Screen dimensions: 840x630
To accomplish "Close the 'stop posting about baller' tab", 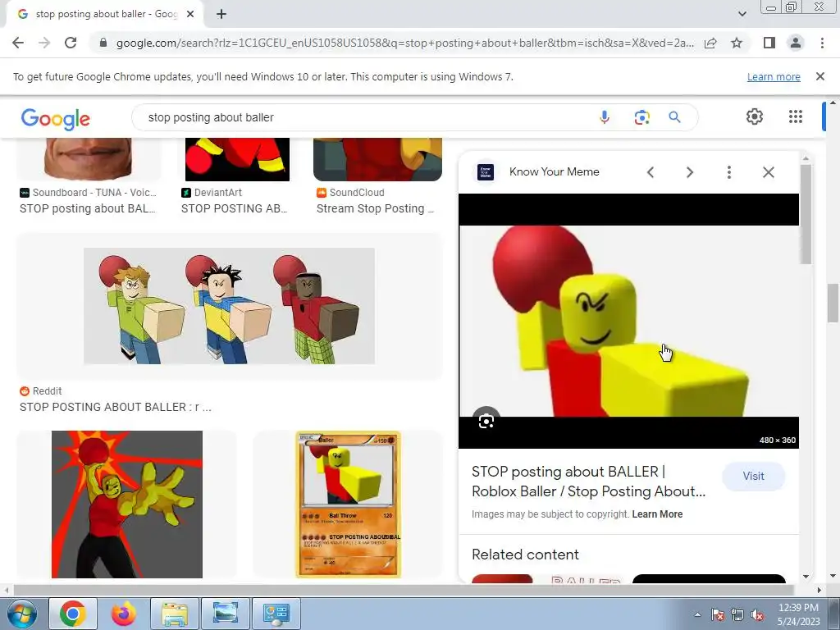I will pyautogui.click(x=190, y=15).
